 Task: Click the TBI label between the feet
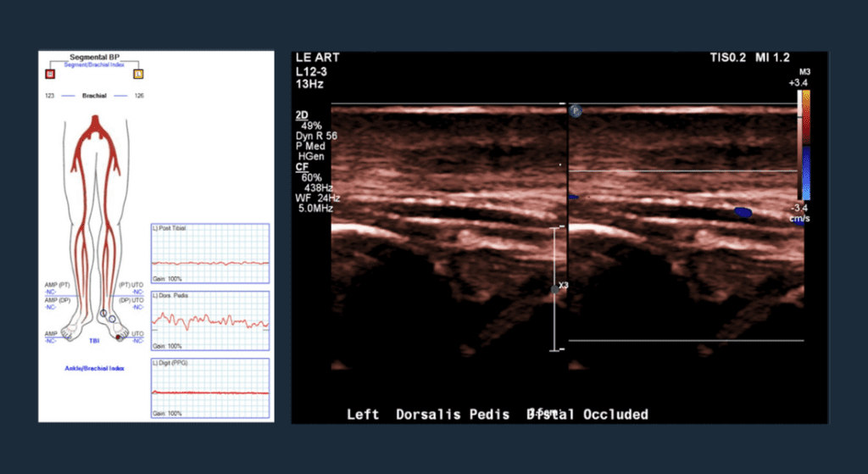click(x=94, y=340)
